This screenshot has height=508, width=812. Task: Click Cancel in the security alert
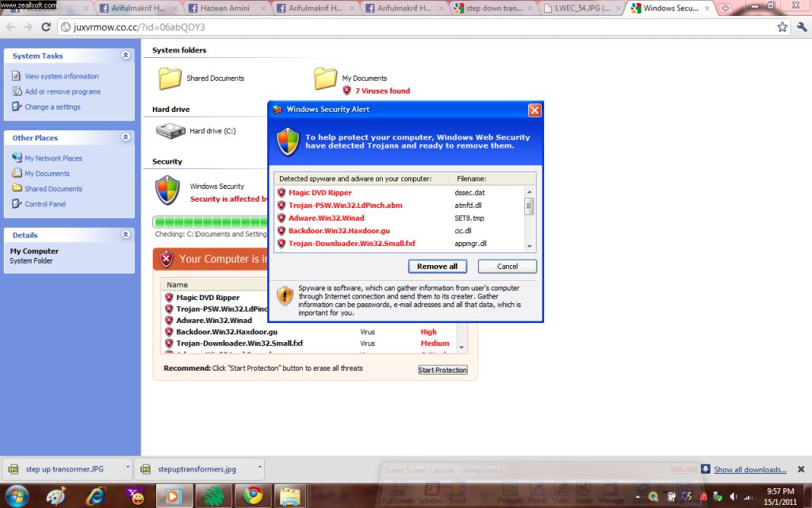(507, 267)
